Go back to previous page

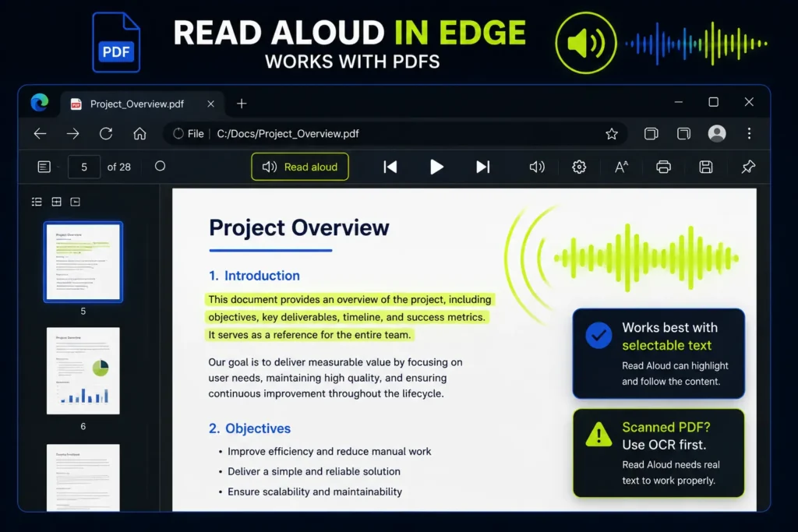pos(41,134)
